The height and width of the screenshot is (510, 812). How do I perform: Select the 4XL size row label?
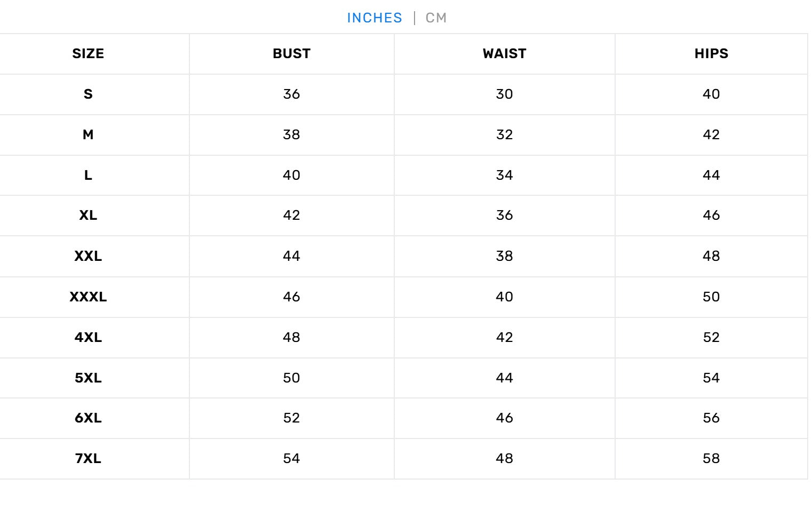pyautogui.click(x=88, y=338)
